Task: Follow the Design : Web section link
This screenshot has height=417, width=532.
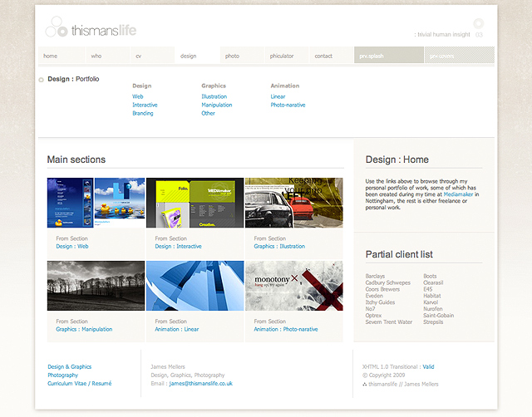Action: 72,247
